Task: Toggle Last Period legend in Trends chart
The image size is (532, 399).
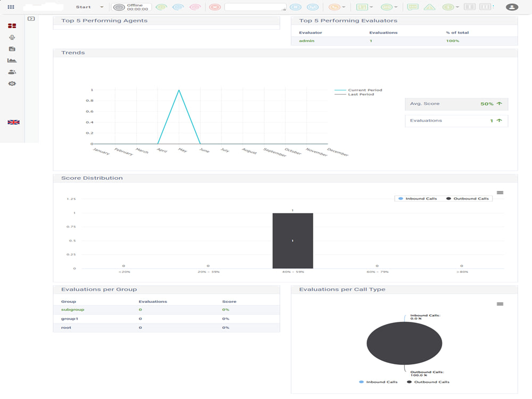Action: [354, 94]
